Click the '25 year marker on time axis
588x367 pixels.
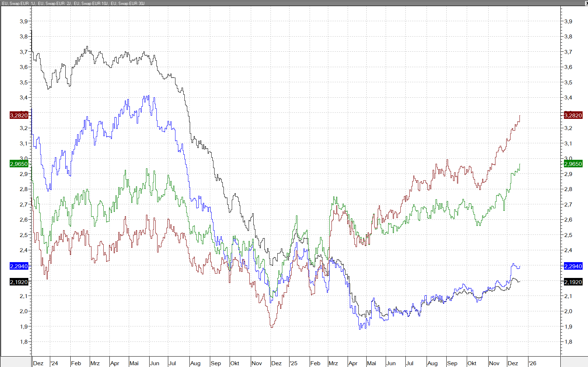point(294,363)
